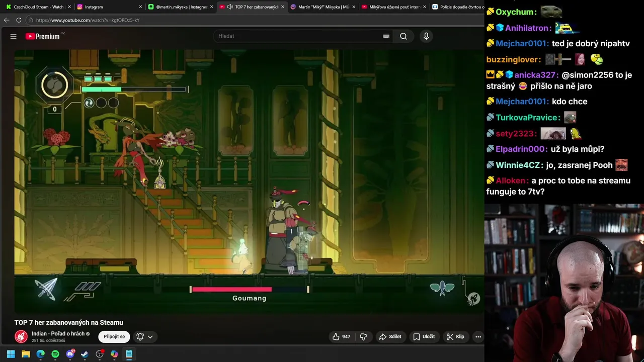
Task: Go back with browser back arrow
Action: pos(7,20)
